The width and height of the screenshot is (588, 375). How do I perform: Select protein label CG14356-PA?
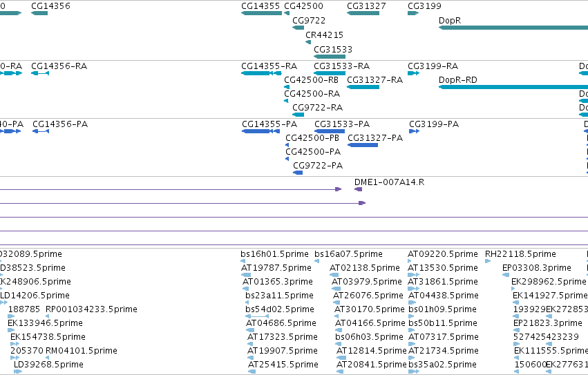pos(60,124)
